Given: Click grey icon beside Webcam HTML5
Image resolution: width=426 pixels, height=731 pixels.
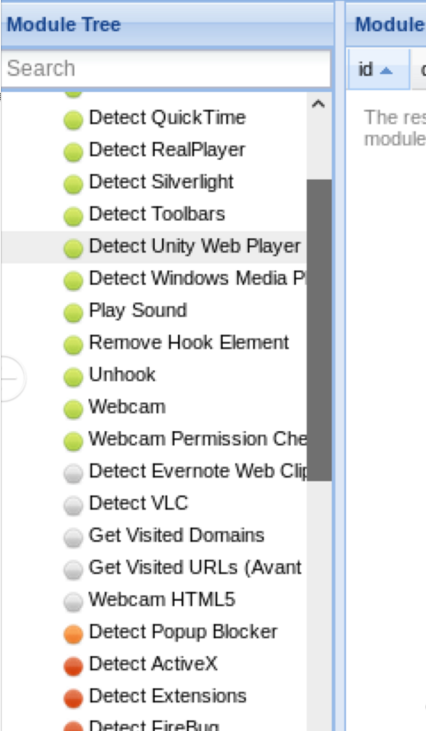Looking at the screenshot, I should coord(73,602).
